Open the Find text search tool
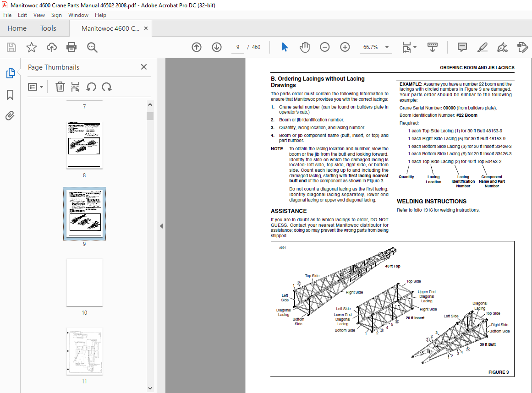The width and height of the screenshot is (532, 393). coord(92,47)
